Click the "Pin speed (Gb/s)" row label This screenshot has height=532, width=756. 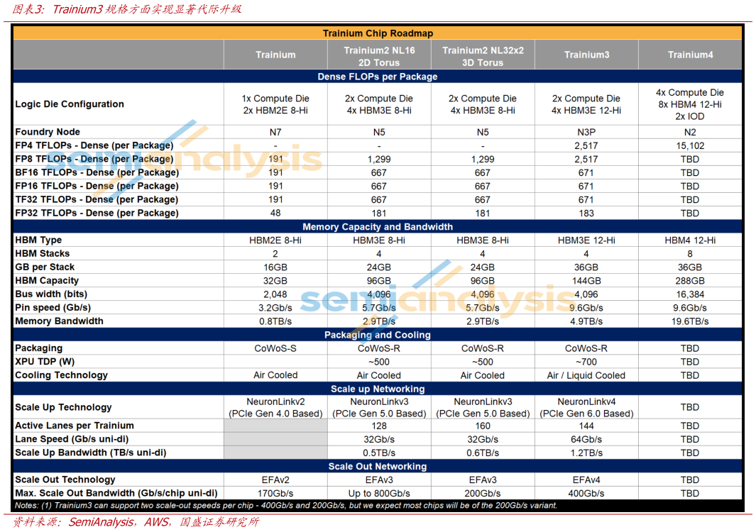point(53,307)
